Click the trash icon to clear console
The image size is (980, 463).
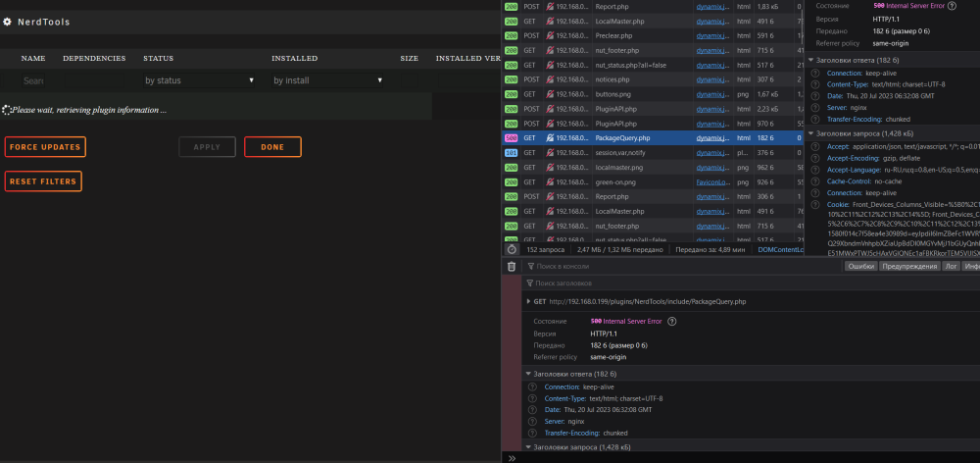(x=512, y=266)
